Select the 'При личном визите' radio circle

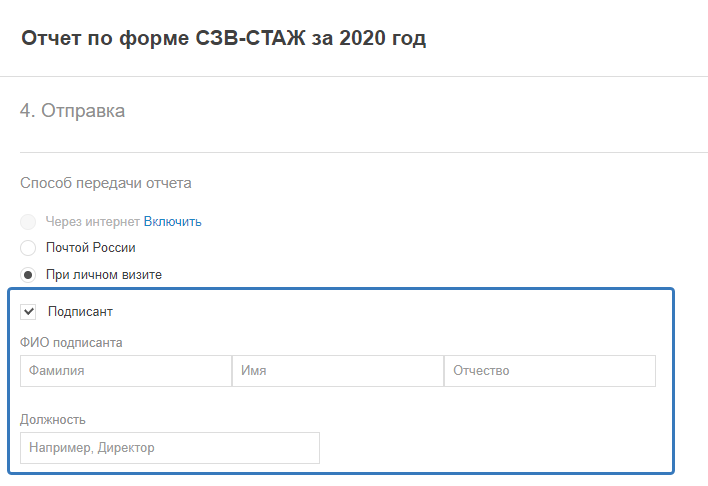pyautogui.click(x=28, y=274)
